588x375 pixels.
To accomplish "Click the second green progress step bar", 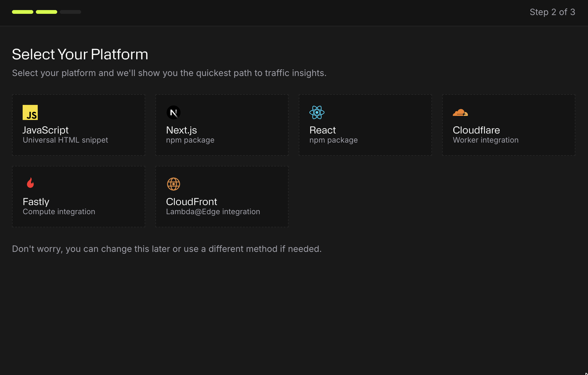I will tap(47, 12).
